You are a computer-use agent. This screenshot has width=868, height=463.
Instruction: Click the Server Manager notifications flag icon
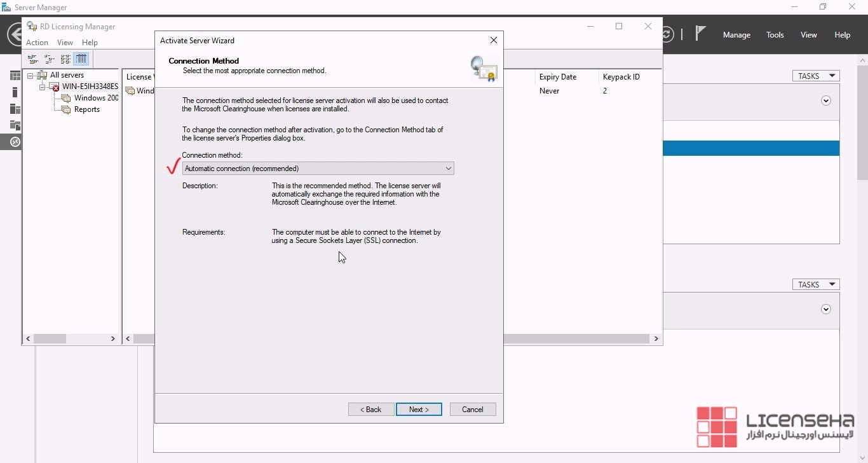pyautogui.click(x=700, y=34)
